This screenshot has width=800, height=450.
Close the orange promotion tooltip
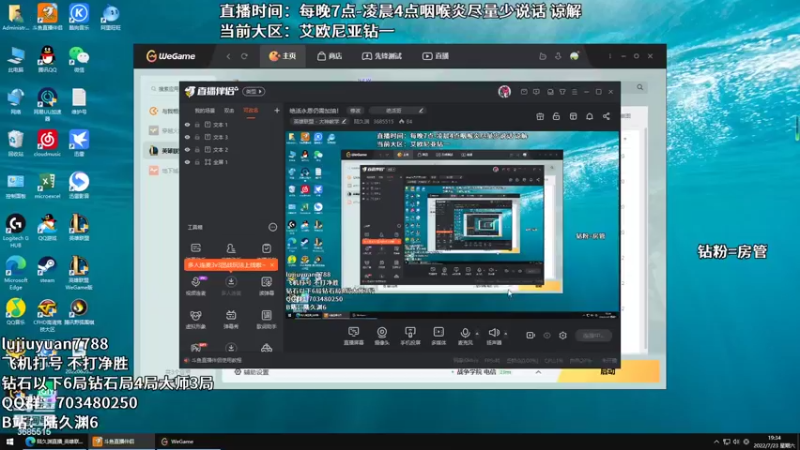(272, 265)
